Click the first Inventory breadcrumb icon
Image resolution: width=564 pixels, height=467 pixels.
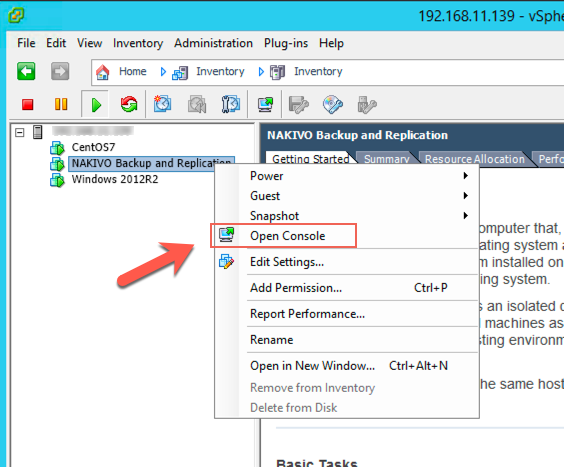(x=180, y=73)
